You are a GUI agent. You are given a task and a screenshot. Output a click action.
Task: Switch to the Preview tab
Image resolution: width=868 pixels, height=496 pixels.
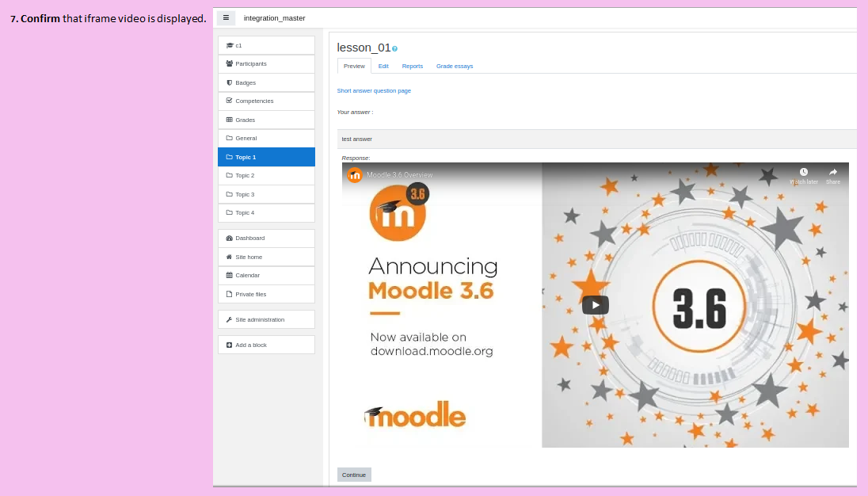click(x=354, y=66)
